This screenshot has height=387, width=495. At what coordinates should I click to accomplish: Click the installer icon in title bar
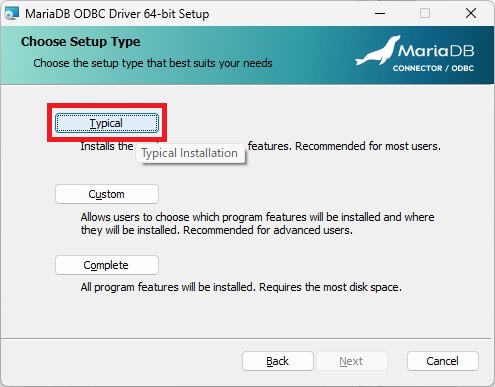click(12, 14)
